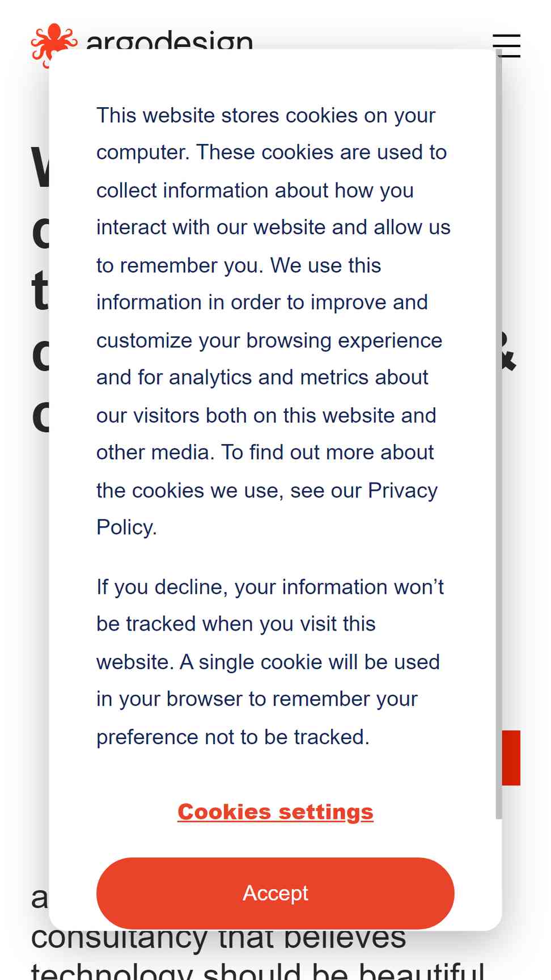Click the 'consultancy that believes' background text
The image size is (551, 980).
[218, 940]
